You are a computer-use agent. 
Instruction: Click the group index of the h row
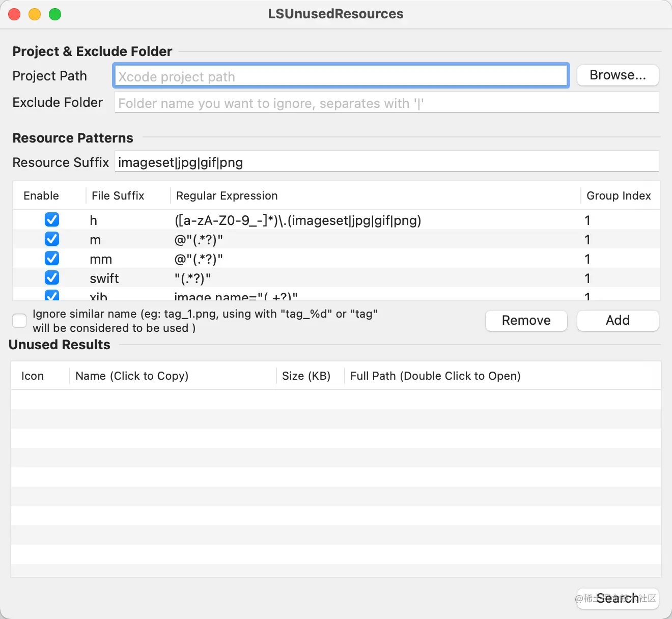point(587,220)
